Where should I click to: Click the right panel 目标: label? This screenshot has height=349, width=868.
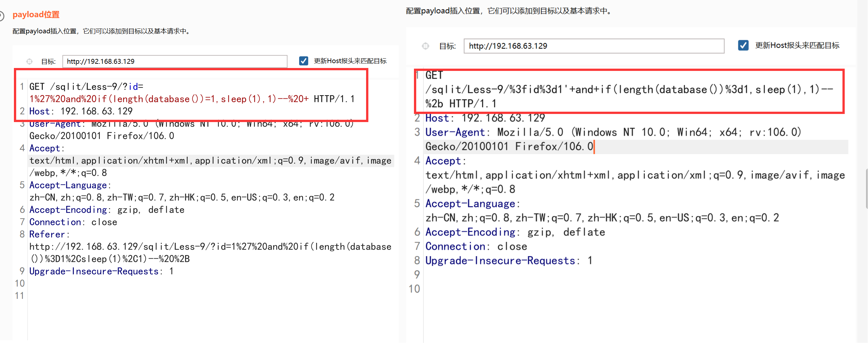click(447, 47)
